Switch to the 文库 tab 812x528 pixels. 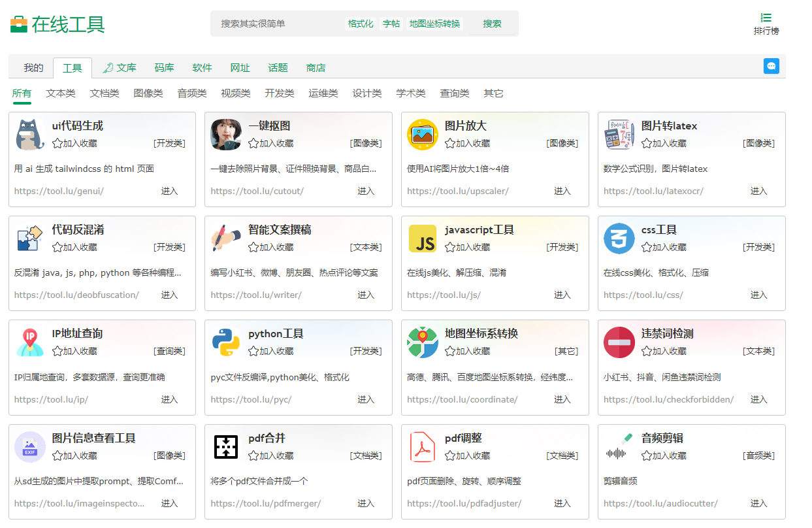pos(120,68)
